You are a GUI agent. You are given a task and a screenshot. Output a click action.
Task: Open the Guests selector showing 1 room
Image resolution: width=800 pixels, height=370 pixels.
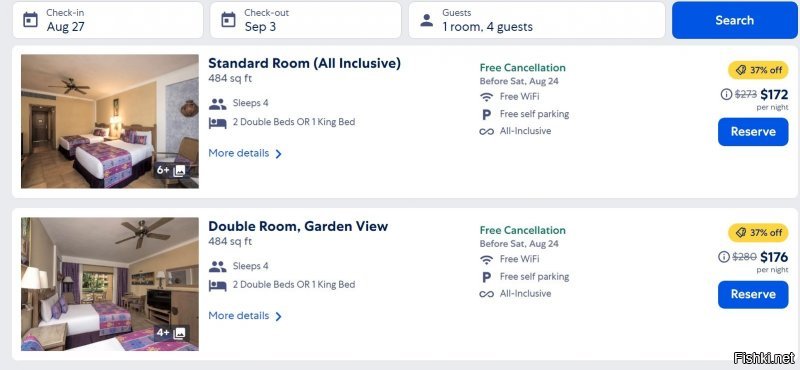click(x=537, y=20)
